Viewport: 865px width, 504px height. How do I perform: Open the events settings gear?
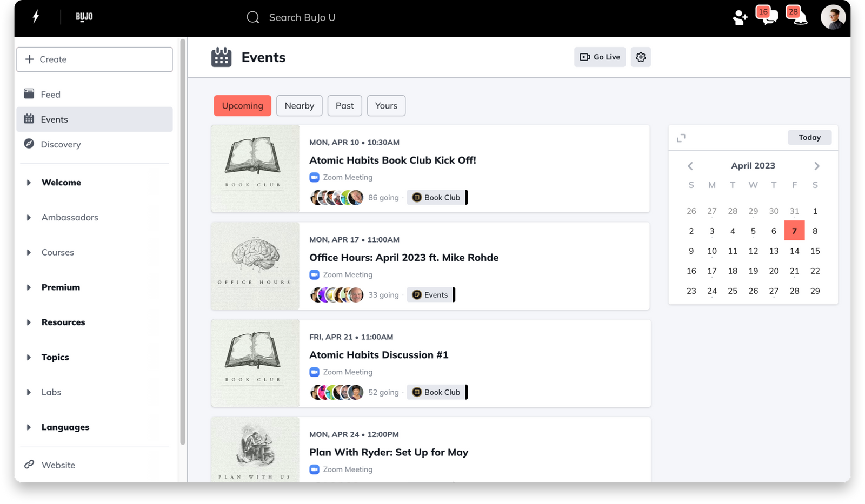641,57
